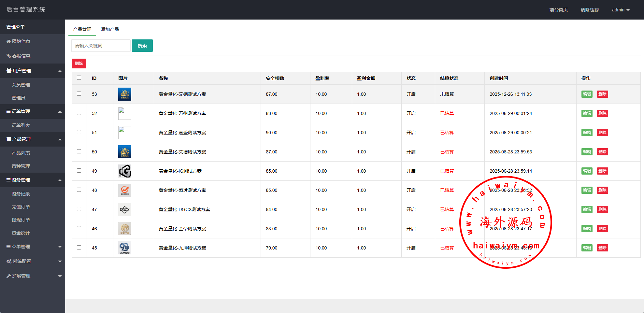Screen dimensions: 644x313
Task: Click the DGCX logo image in row 47
Action: point(124,209)
